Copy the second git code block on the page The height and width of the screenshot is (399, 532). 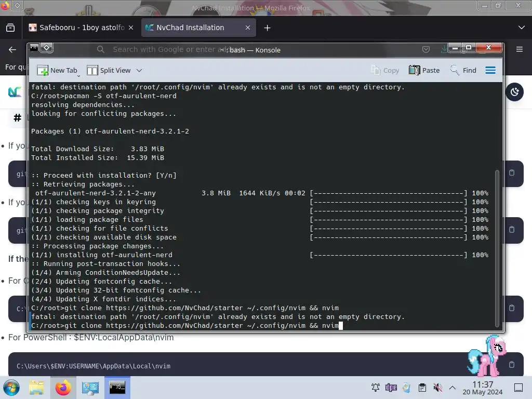click(512, 230)
